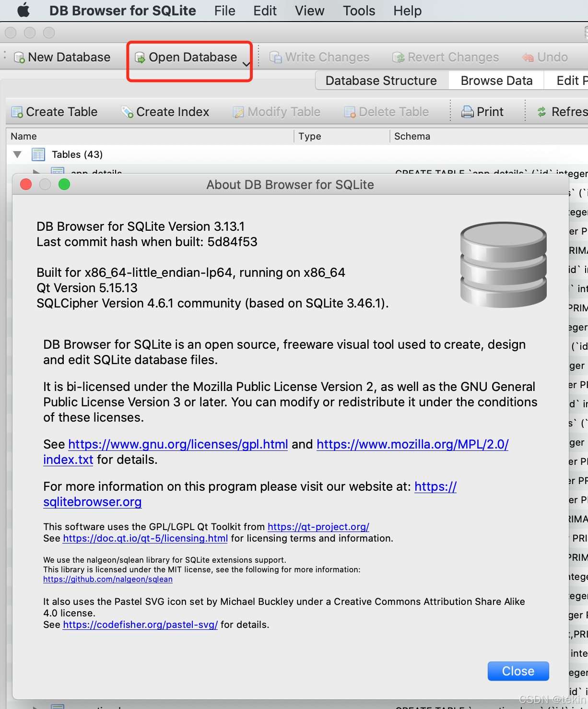Switch to the Browse Data tab
The image size is (588, 709).
click(x=496, y=81)
